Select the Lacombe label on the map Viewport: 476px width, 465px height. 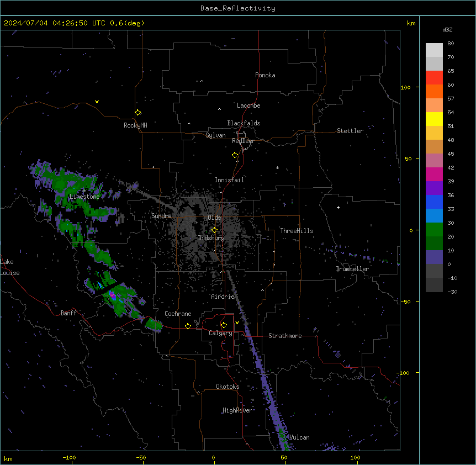[248, 105]
